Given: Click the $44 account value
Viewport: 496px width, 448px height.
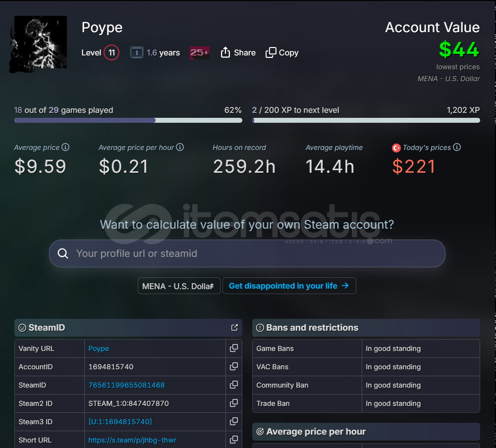Looking at the screenshot, I should [x=459, y=50].
